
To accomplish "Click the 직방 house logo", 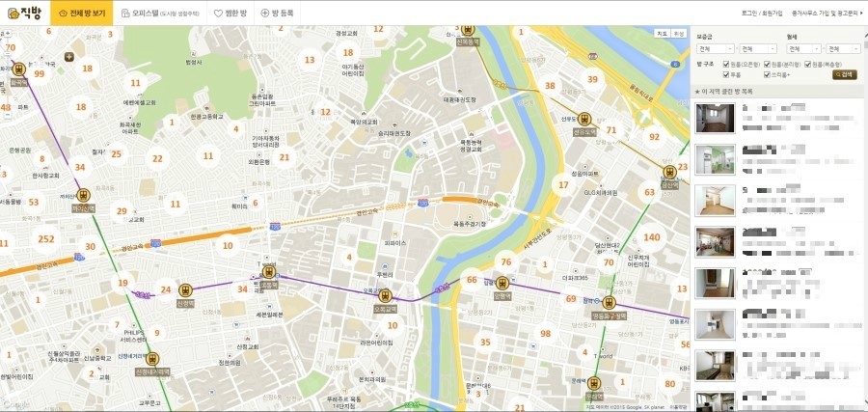I will (24, 14).
